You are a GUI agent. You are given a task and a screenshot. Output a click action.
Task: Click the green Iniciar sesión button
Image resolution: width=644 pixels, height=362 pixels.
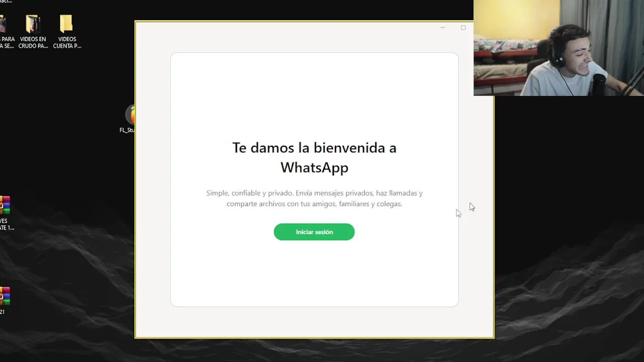(314, 232)
